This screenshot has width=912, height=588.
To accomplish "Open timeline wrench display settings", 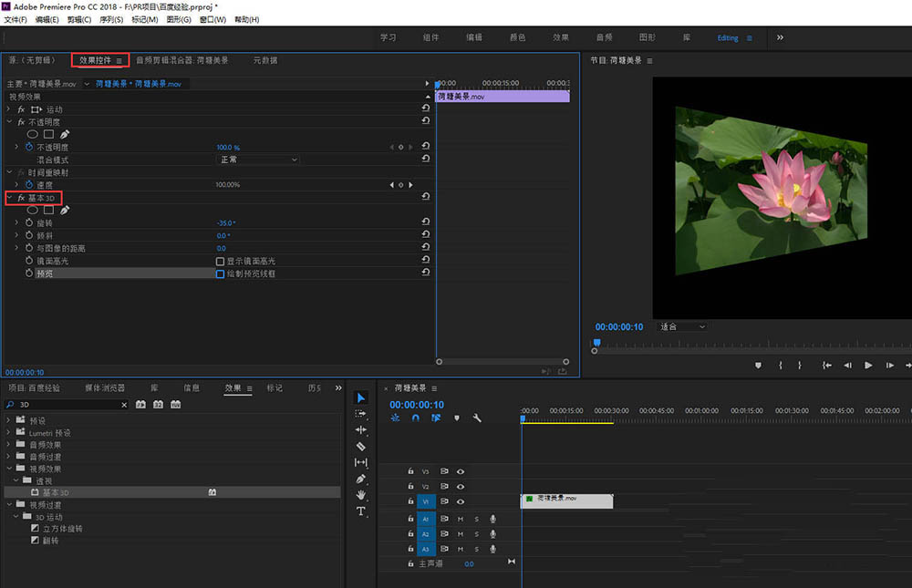I will coord(476,418).
